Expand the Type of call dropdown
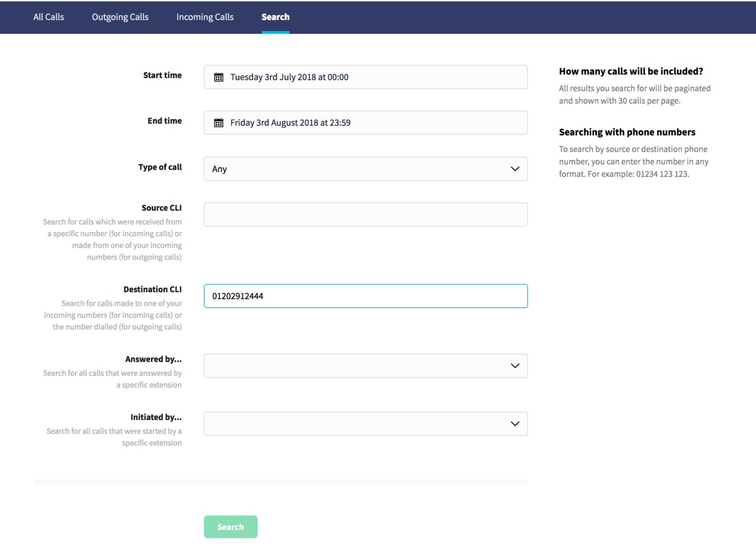The image size is (756, 552). 366,169
